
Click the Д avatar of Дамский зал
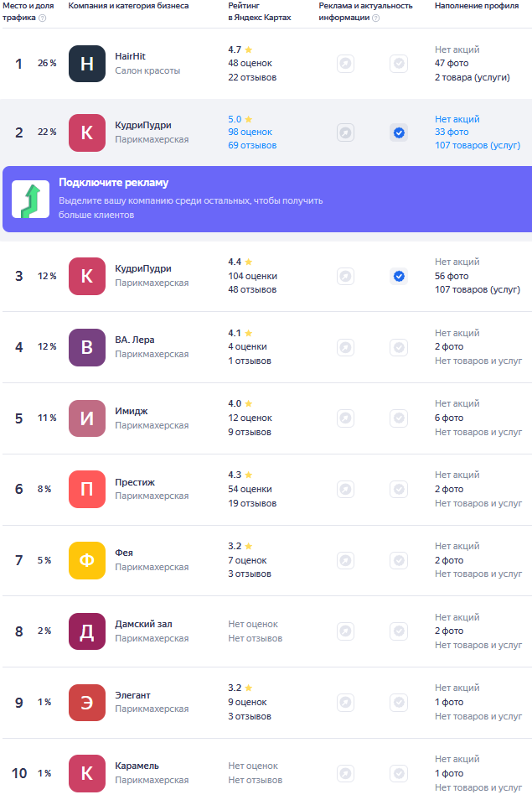click(x=86, y=631)
